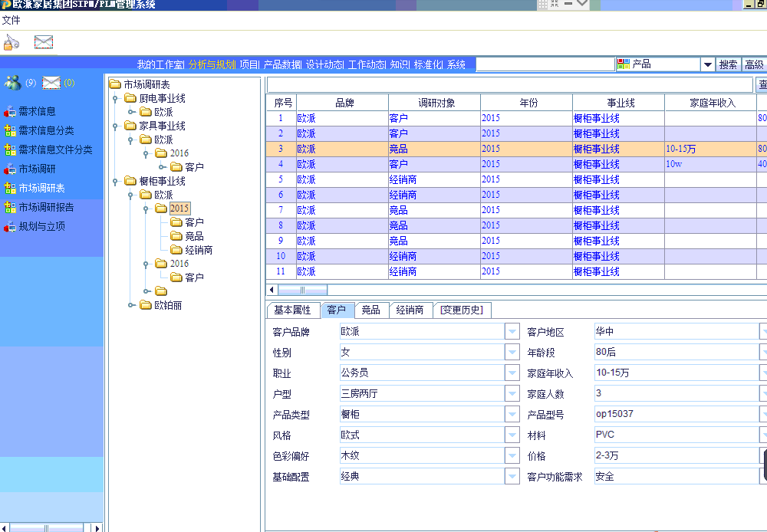Open 需求信息 in the left sidebar
767x532 pixels.
(37, 112)
